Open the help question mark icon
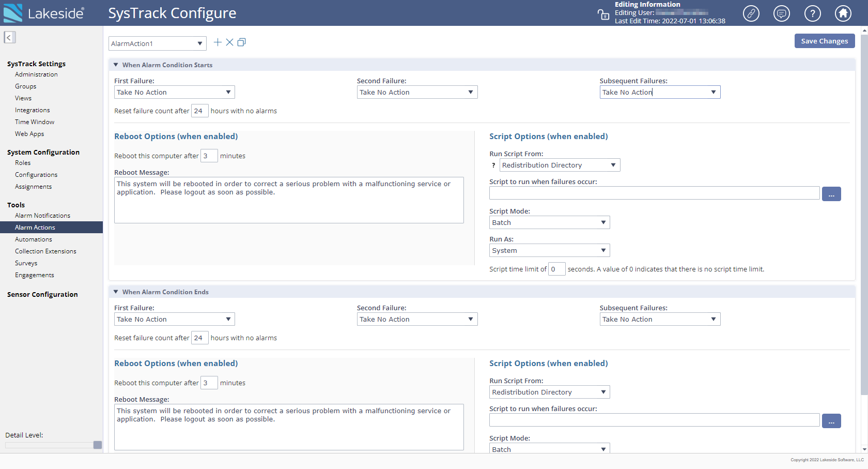 pos(812,13)
